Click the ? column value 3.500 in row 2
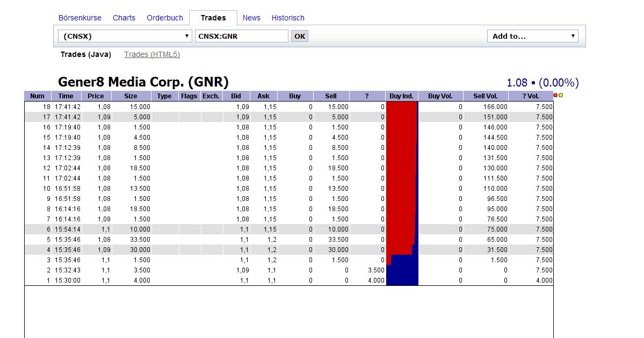This screenshot has width=644, height=338. click(x=376, y=270)
